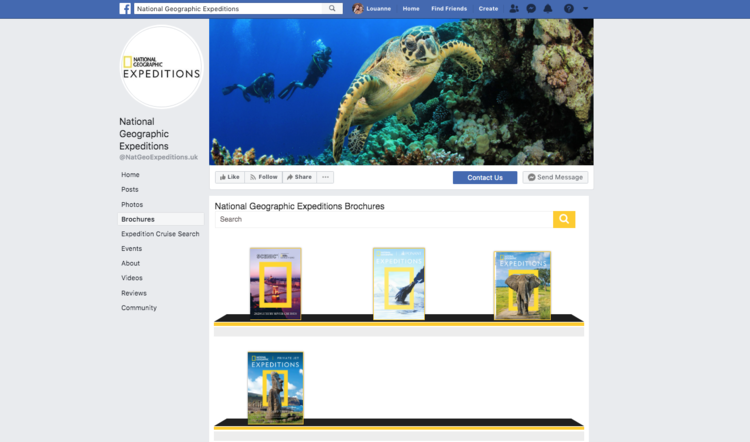Open the more options ellipsis button
750x442 pixels.
325,177
